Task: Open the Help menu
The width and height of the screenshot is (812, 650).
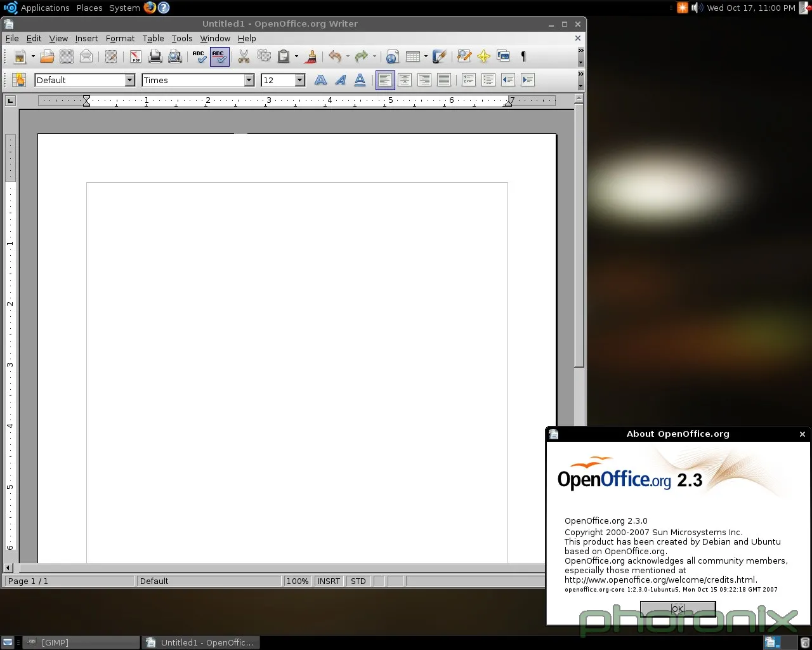Action: (x=247, y=38)
